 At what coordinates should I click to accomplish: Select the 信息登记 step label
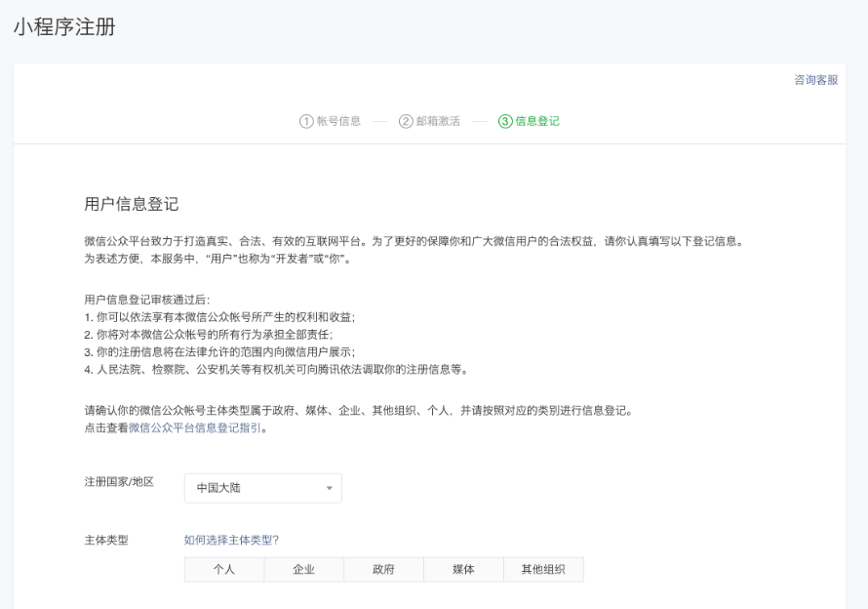click(x=537, y=121)
